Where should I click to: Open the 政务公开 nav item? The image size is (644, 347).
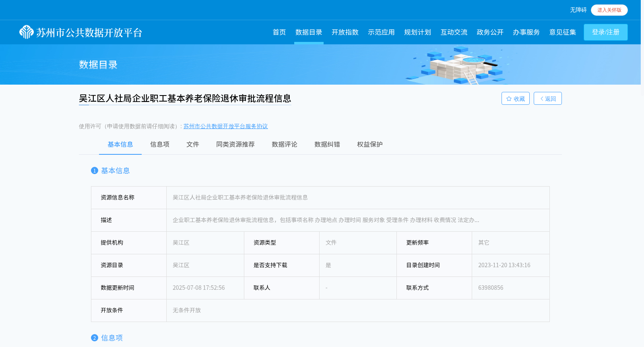coord(490,32)
